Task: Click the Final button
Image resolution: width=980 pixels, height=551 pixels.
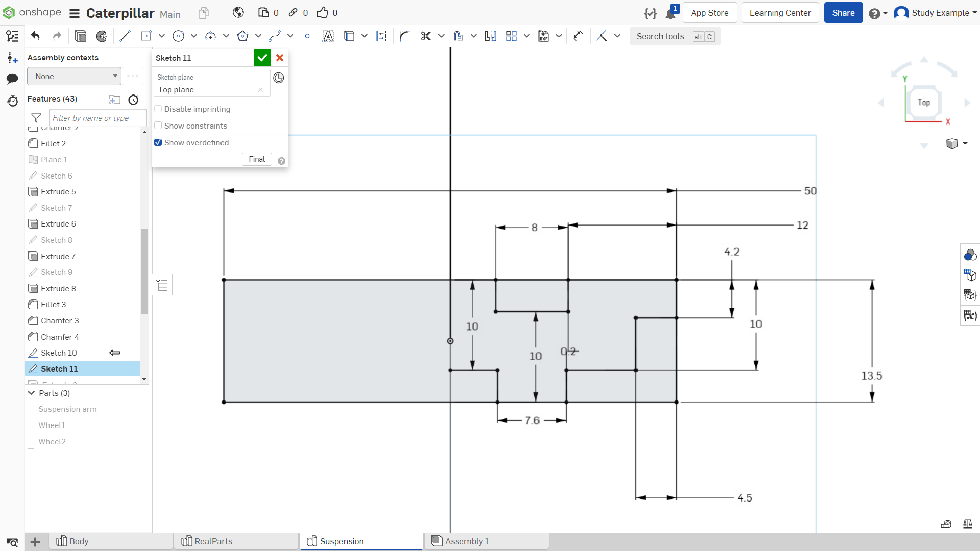Action: coord(257,159)
